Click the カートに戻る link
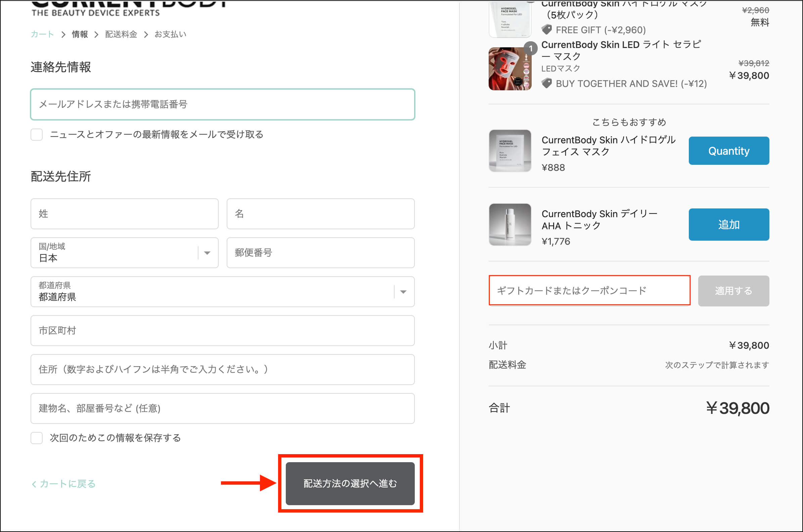 pos(63,484)
